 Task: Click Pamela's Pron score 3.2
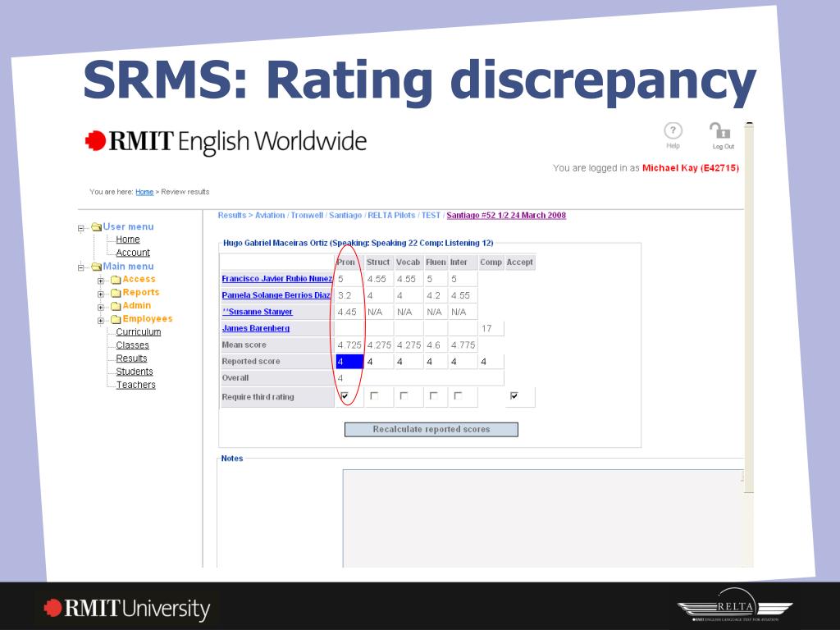tap(345, 295)
